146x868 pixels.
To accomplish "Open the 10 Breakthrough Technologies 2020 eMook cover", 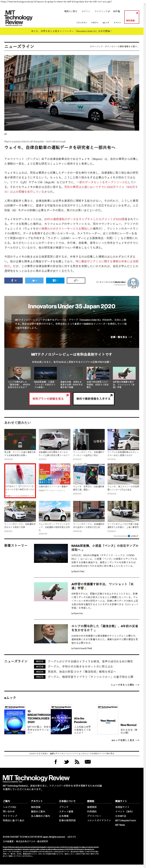I will click(x=15, y=721).
